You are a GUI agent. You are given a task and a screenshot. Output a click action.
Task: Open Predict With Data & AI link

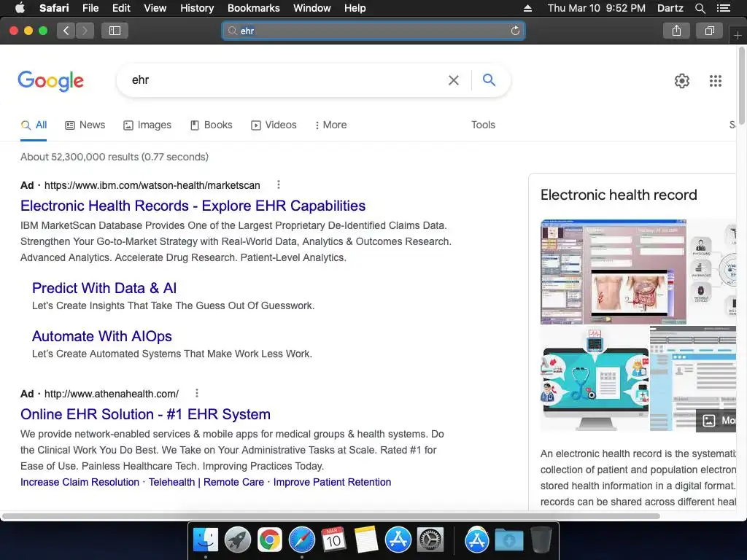click(104, 288)
